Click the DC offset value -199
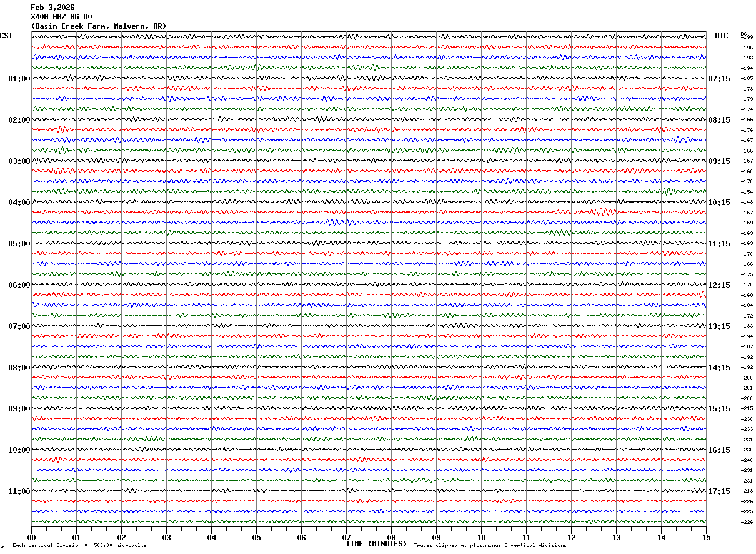The width and height of the screenshot is (756, 554). 747,38
